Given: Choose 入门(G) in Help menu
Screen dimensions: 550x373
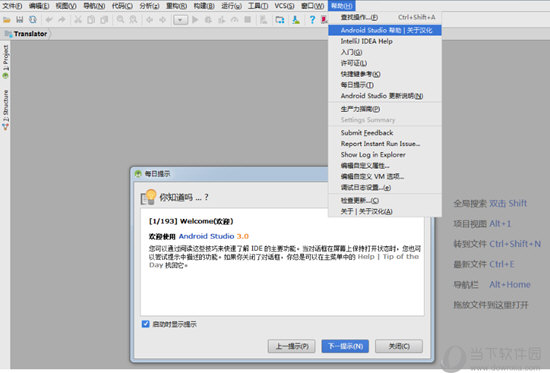Looking at the screenshot, I should 385,52.
